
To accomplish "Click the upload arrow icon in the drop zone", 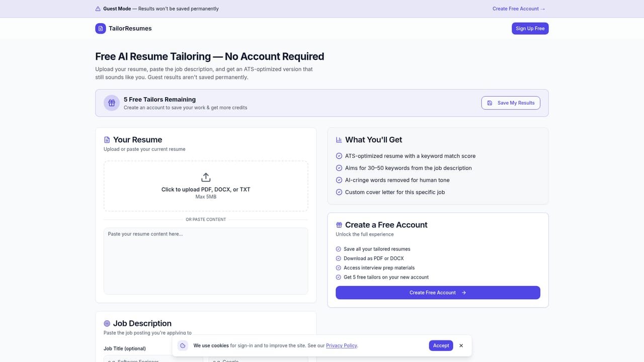I will point(206,177).
